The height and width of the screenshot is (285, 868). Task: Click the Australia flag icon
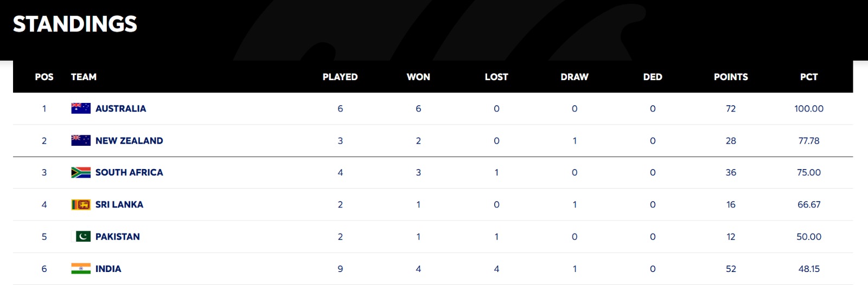pos(81,108)
